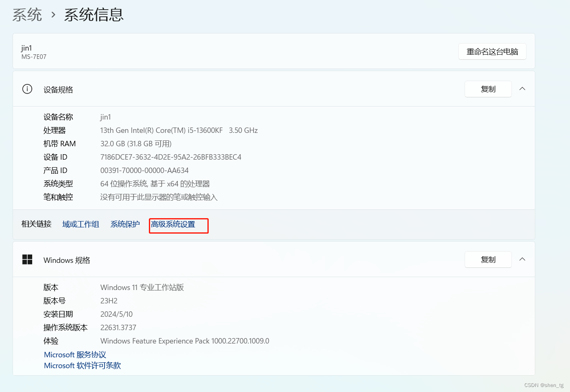Click the 版本 label
Image resolution: width=570 pixels, height=392 pixels.
click(51, 288)
